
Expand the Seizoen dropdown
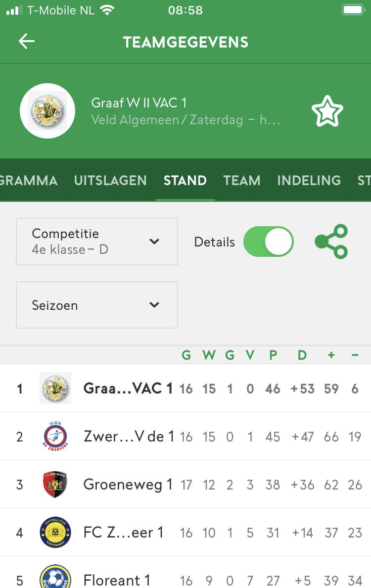[97, 305]
